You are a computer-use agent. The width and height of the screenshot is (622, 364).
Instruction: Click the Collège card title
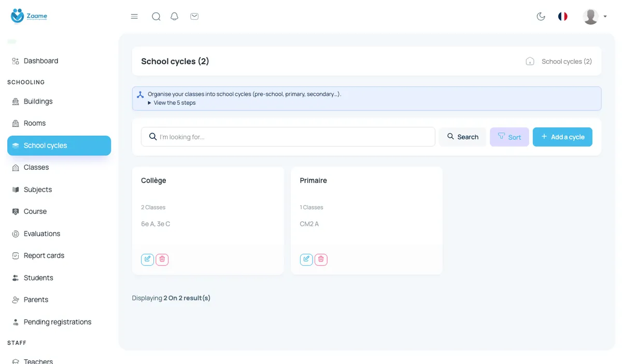(x=153, y=180)
